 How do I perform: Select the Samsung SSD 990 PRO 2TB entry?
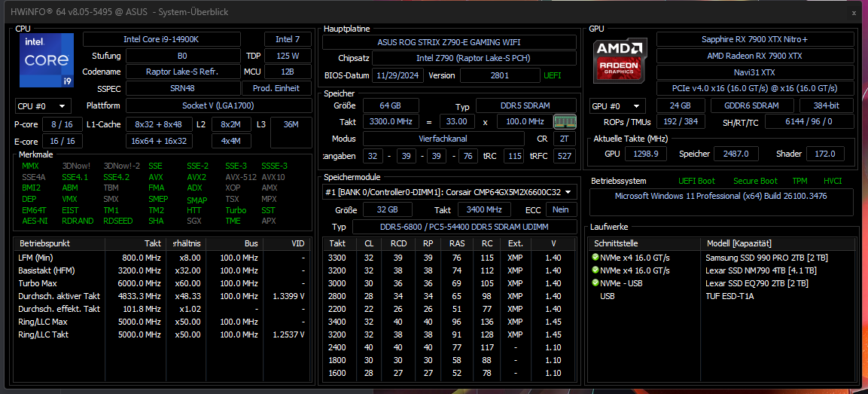721,257
